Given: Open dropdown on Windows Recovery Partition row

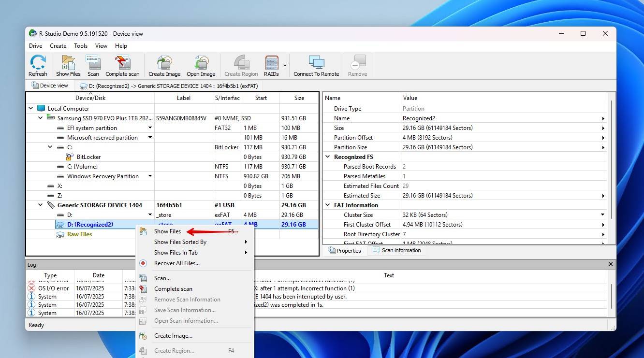Looking at the screenshot, I should 150,176.
